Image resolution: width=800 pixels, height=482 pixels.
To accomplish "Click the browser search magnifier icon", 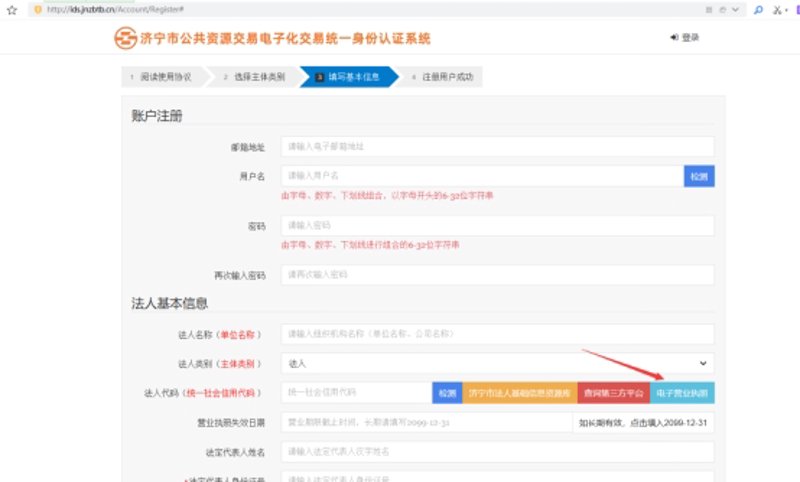I will click(758, 10).
